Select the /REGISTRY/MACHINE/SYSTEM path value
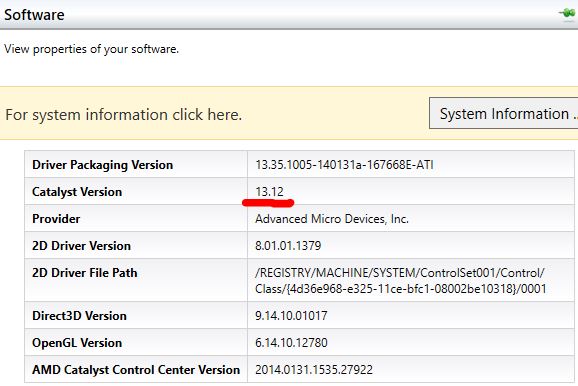Viewport: 578px width, 386px height. point(401,281)
